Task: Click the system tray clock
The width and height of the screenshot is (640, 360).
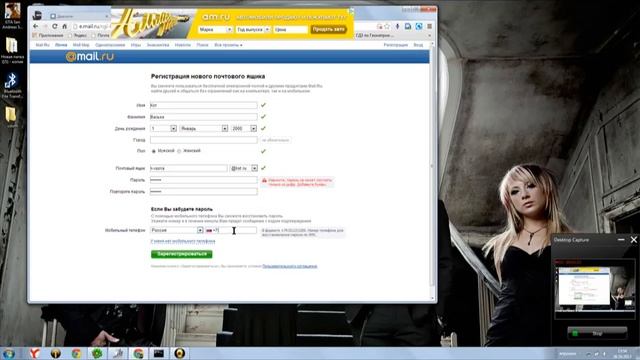Action: [623, 353]
